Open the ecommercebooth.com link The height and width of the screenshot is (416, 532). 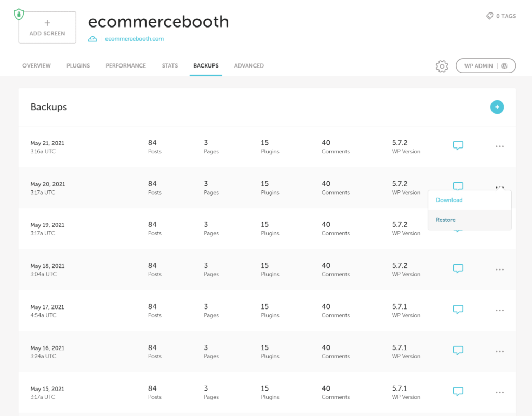[135, 38]
